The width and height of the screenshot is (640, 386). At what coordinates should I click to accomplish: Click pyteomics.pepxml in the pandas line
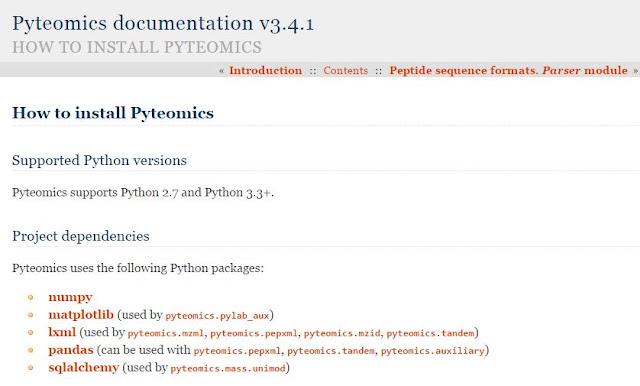[x=237, y=351]
